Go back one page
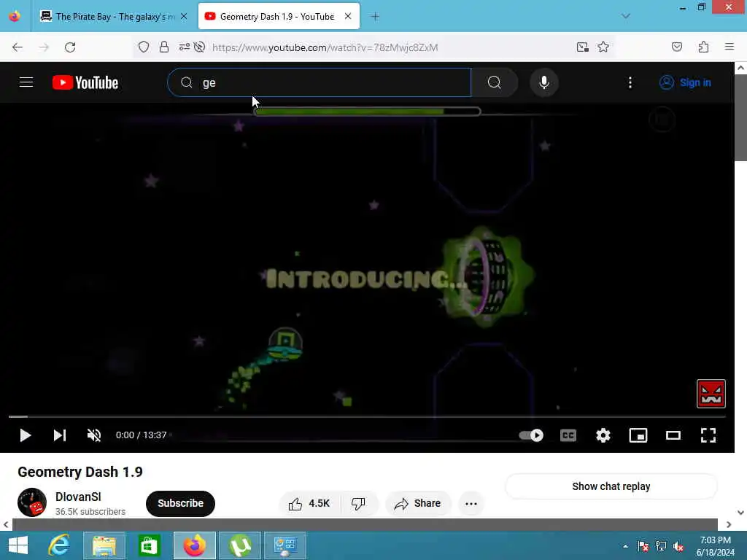747x560 pixels. pos(18,47)
